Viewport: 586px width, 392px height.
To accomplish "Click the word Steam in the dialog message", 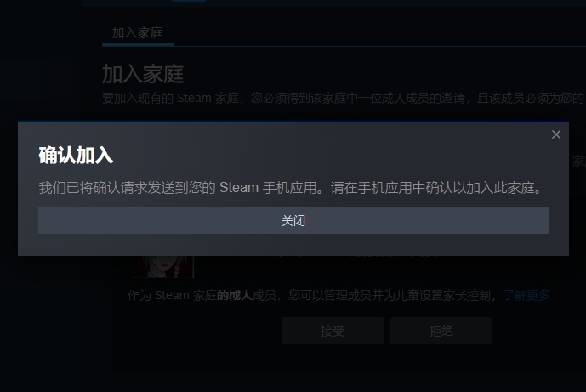I will [x=238, y=187].
